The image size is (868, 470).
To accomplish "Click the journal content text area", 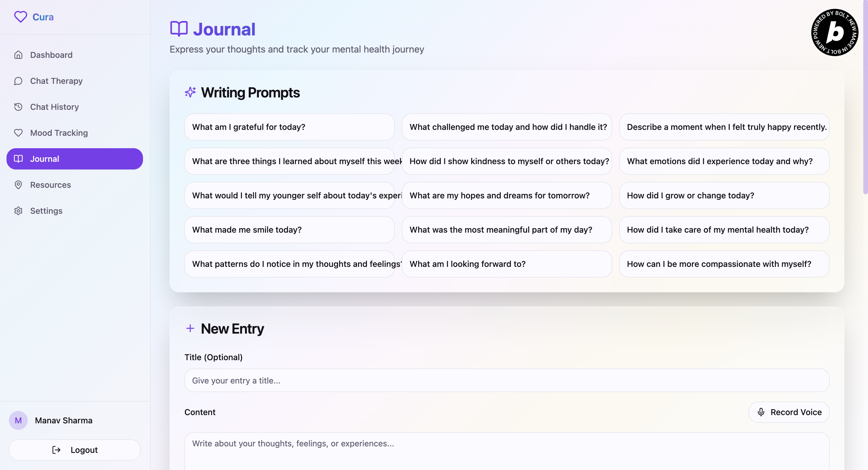I will (x=506, y=451).
